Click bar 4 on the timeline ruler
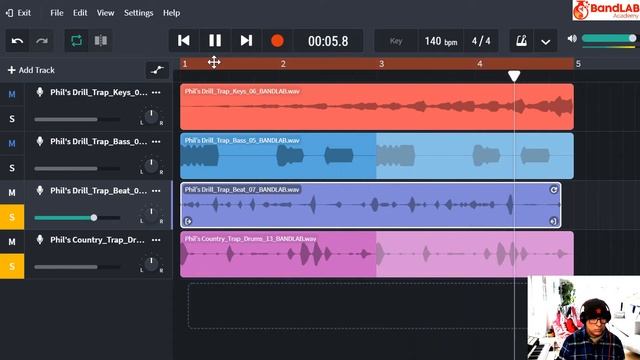The image size is (640, 360). pos(480,64)
